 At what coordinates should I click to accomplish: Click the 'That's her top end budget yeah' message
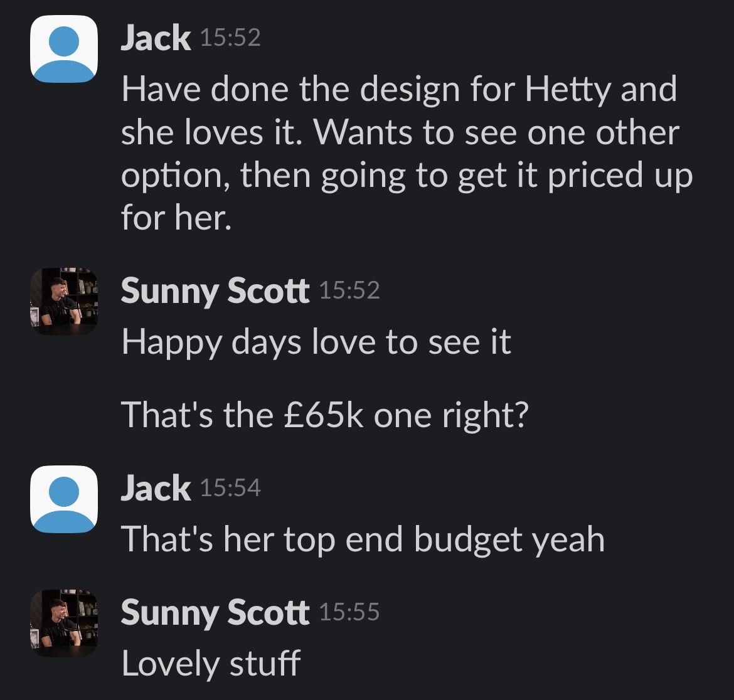363,539
